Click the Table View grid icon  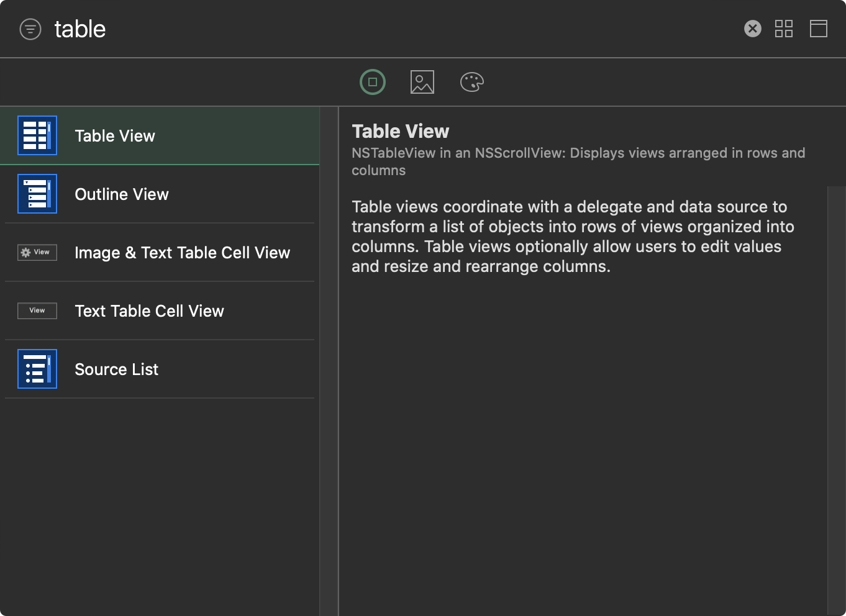click(37, 135)
